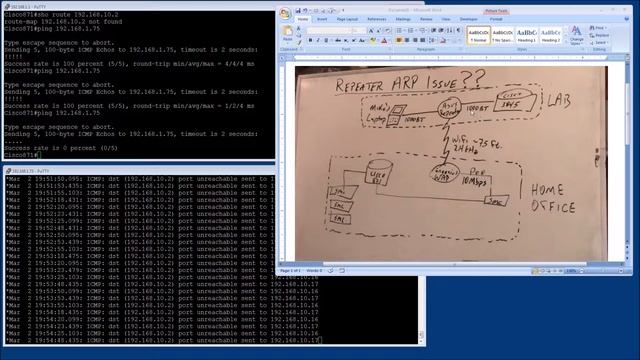Open the Font size combo box
Viewport: 640px width, 360px height.
tap(359, 31)
